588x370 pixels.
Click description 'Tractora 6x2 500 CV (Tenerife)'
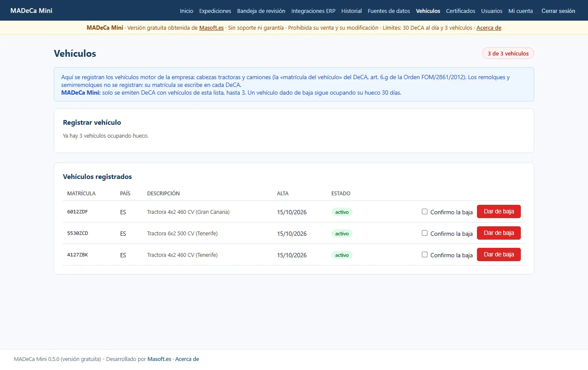(x=183, y=233)
